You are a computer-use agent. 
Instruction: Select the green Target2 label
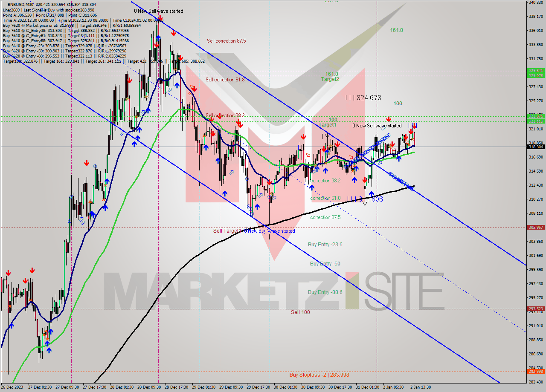[x=330, y=79]
